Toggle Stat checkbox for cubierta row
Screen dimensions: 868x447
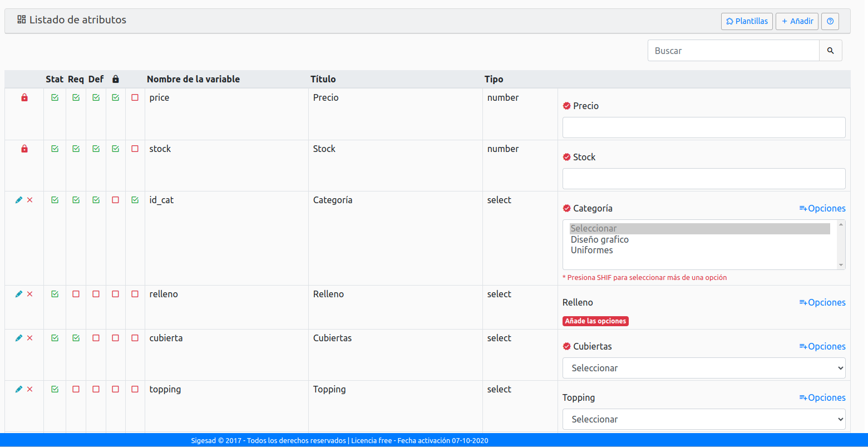(55, 338)
